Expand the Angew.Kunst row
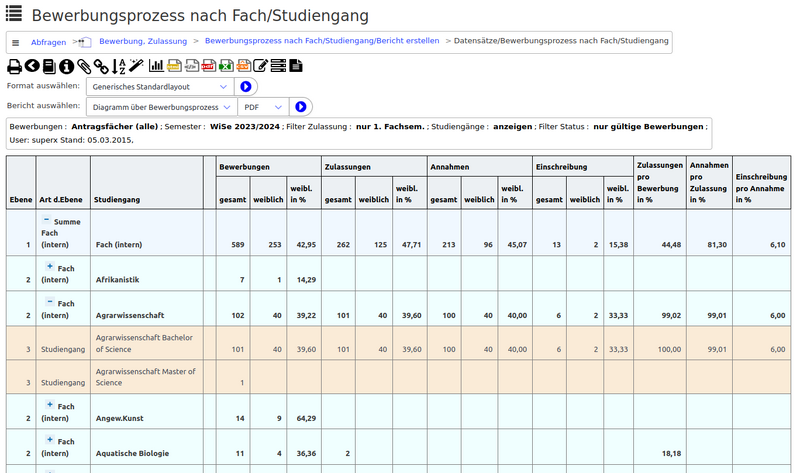 [49, 405]
